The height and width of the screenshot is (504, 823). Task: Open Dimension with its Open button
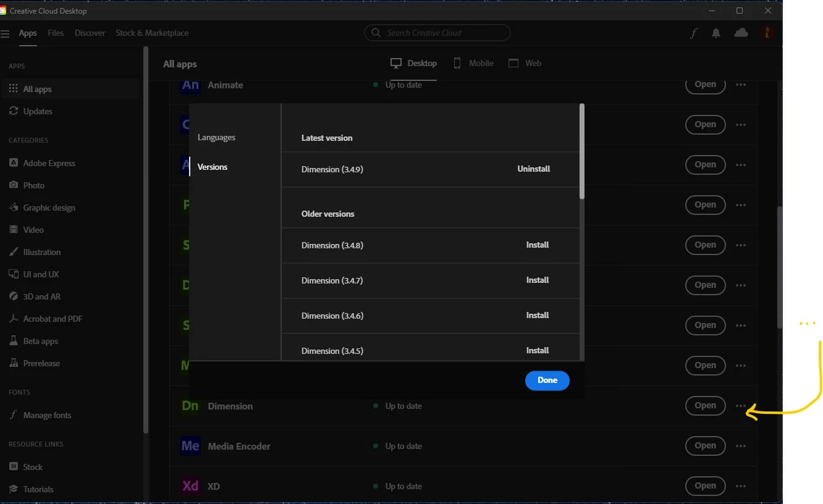[706, 406]
